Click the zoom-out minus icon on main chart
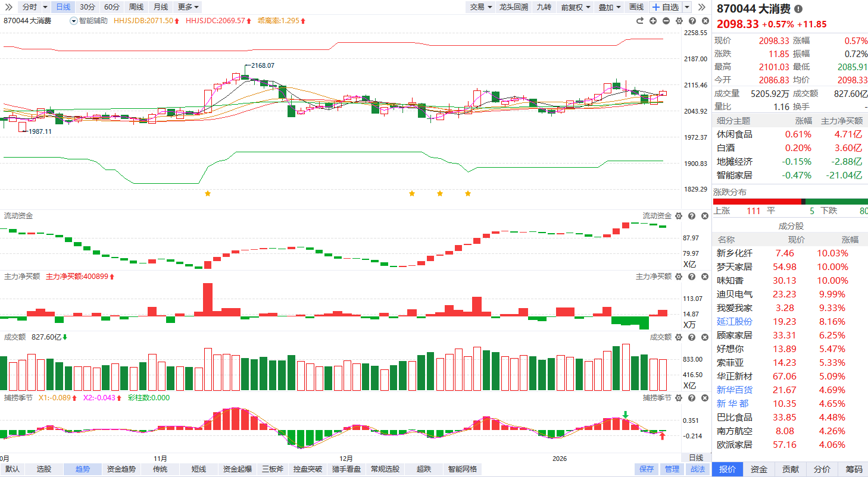The height and width of the screenshot is (477, 868). click(x=666, y=21)
